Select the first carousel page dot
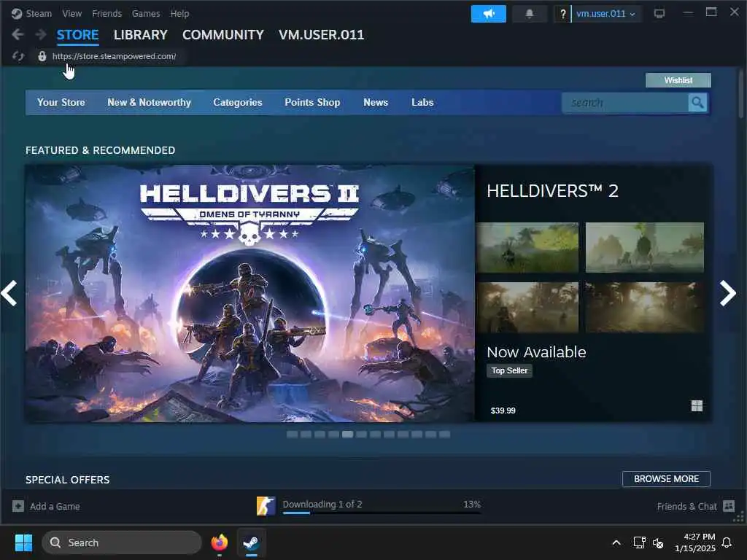This screenshot has height=560, width=747. (x=292, y=435)
